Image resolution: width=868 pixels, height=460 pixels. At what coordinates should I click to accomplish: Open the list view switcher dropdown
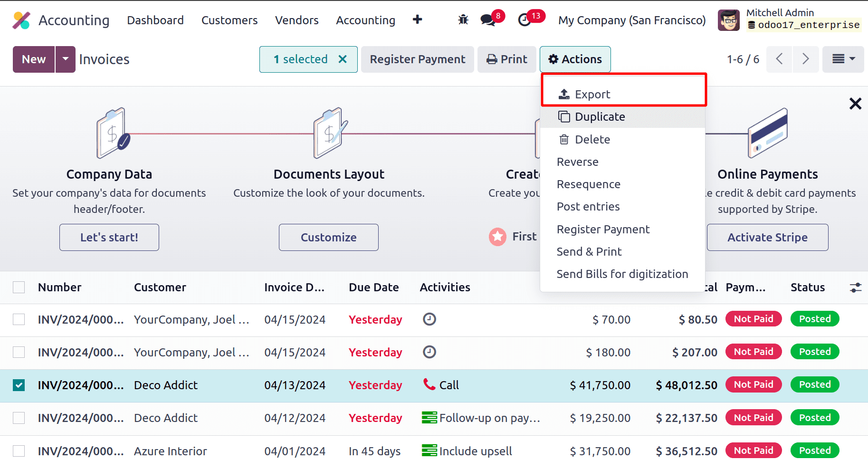pyautogui.click(x=843, y=59)
